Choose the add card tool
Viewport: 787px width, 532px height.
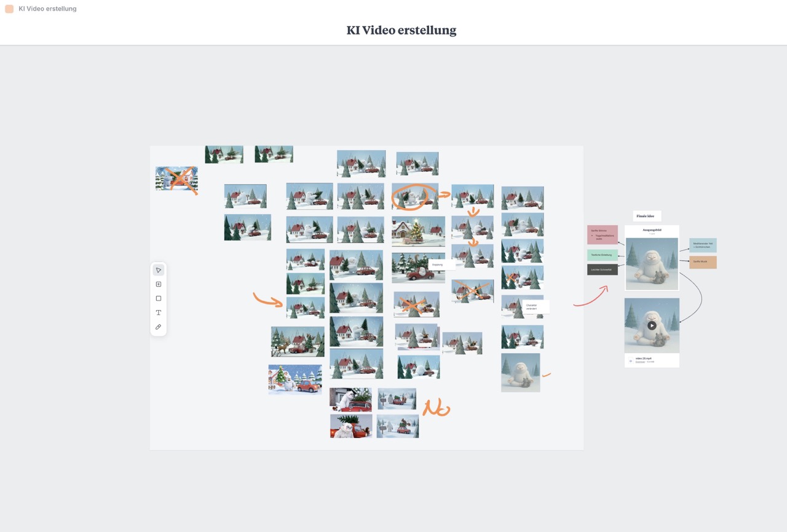tap(158, 284)
